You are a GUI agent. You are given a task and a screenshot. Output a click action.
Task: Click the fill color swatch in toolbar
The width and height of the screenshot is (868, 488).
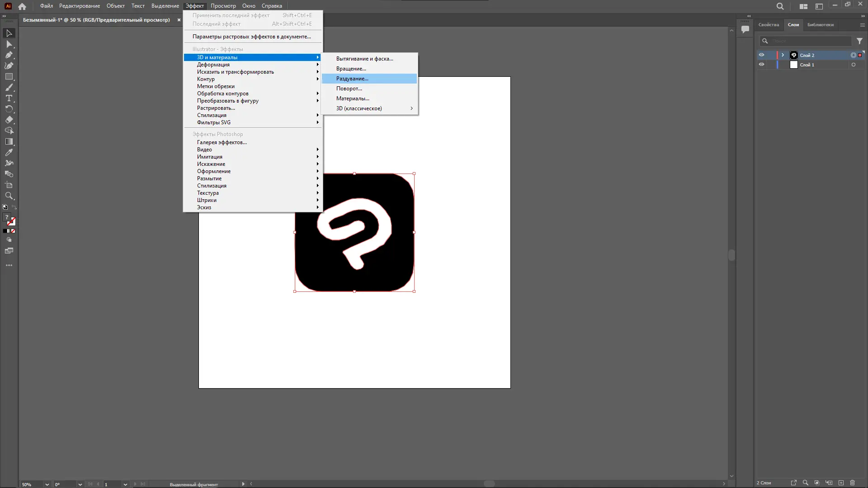click(x=7, y=217)
